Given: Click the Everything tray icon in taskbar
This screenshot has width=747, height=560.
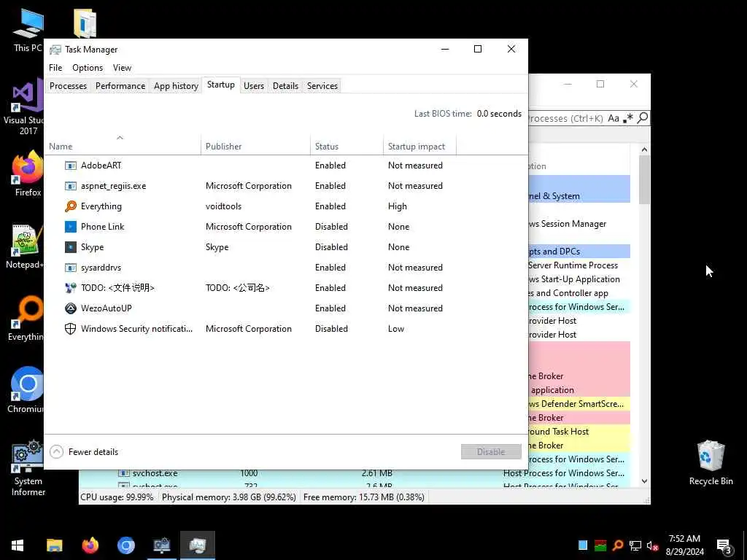Looking at the screenshot, I should pyautogui.click(x=618, y=545).
